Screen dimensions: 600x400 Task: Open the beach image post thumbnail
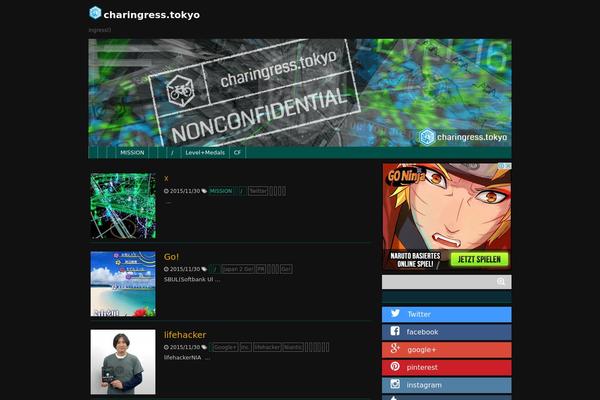point(123,284)
